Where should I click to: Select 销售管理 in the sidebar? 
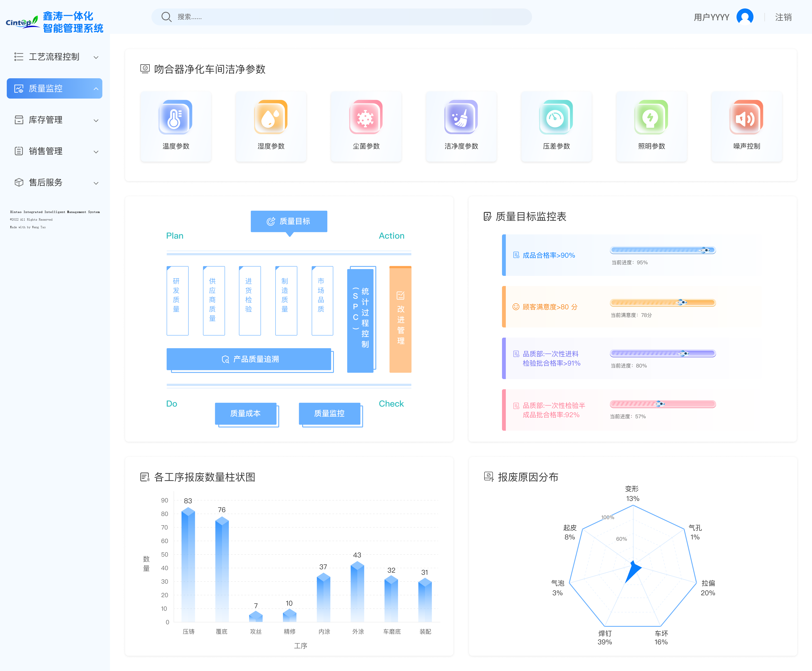tap(55, 151)
